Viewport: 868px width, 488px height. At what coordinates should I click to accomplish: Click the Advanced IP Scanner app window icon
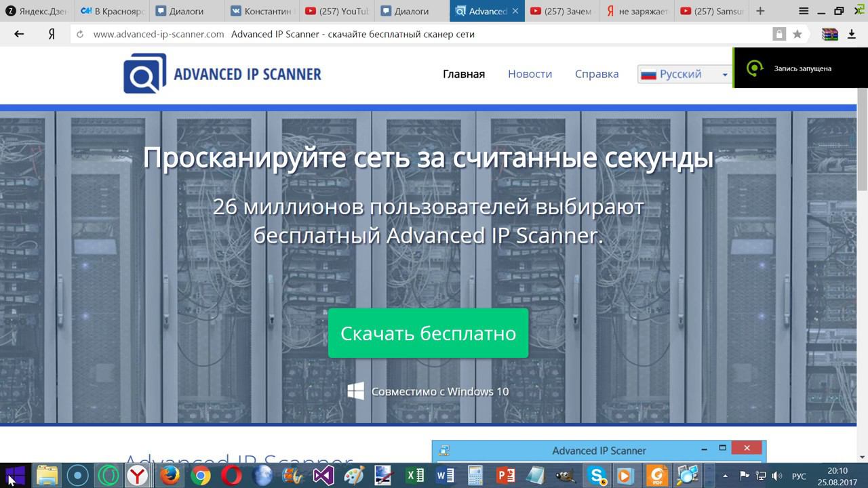tap(443, 450)
